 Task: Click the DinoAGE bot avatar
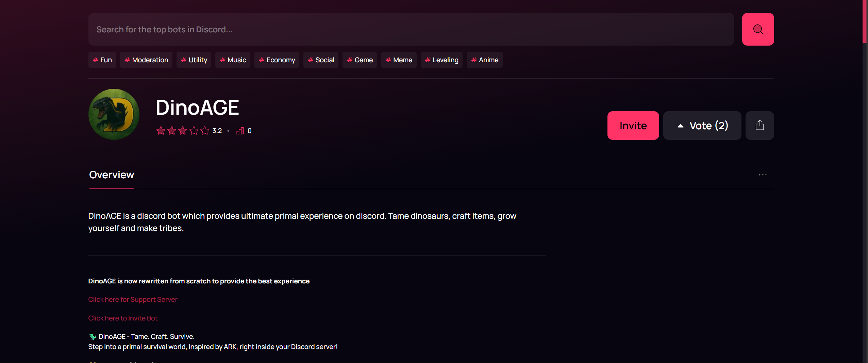click(x=114, y=114)
